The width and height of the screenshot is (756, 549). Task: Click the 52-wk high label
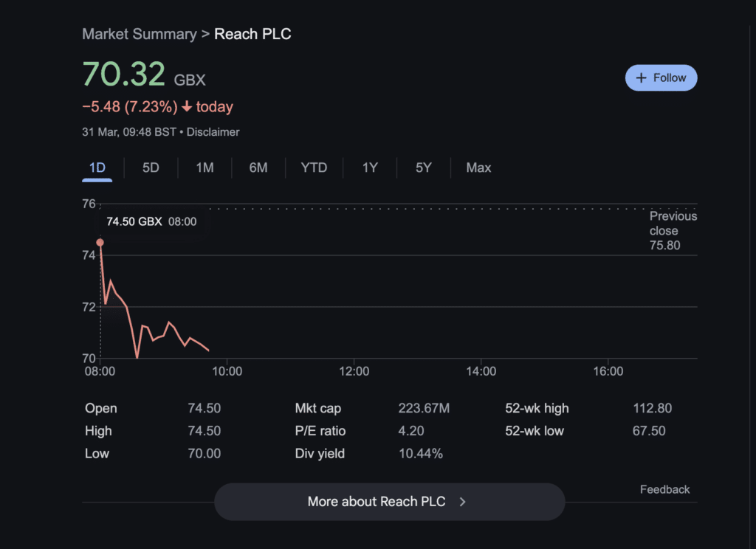[x=537, y=408]
